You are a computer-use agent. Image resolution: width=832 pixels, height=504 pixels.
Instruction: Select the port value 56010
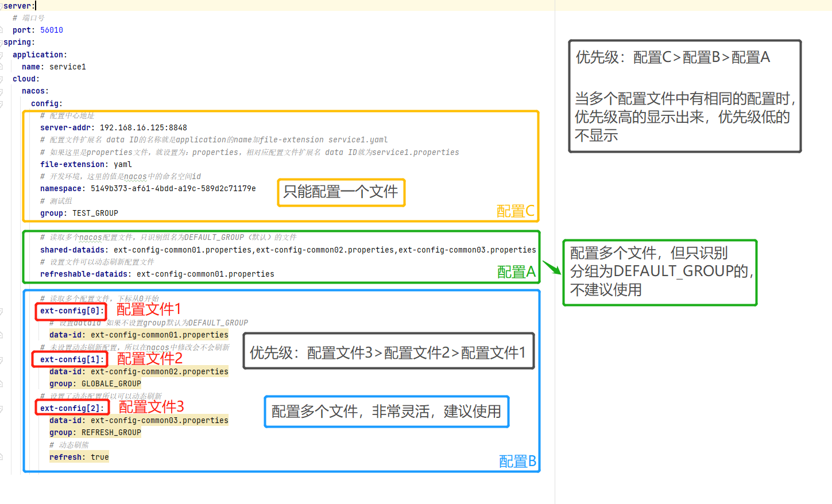[x=51, y=30]
